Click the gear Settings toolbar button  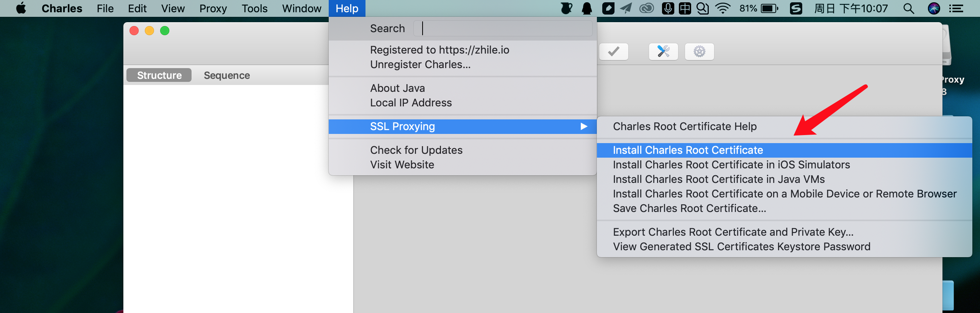(x=700, y=52)
